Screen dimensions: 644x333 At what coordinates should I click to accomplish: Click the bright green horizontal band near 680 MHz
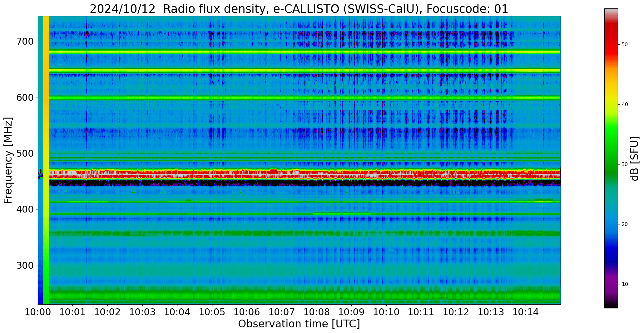[x=305, y=52]
